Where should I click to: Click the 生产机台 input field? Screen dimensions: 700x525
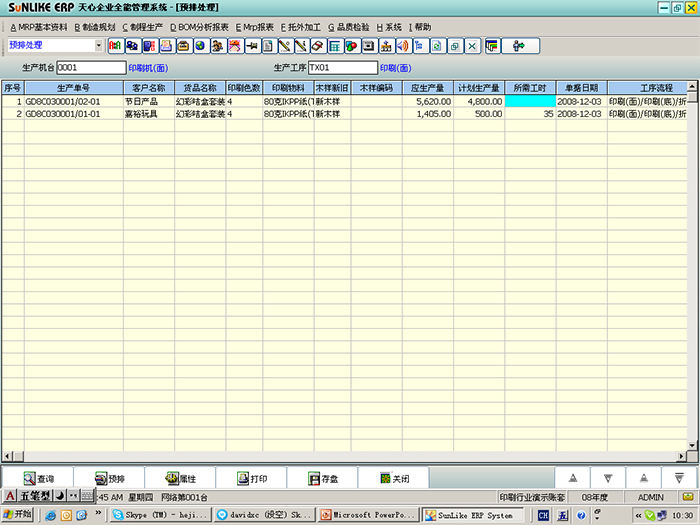[92, 68]
